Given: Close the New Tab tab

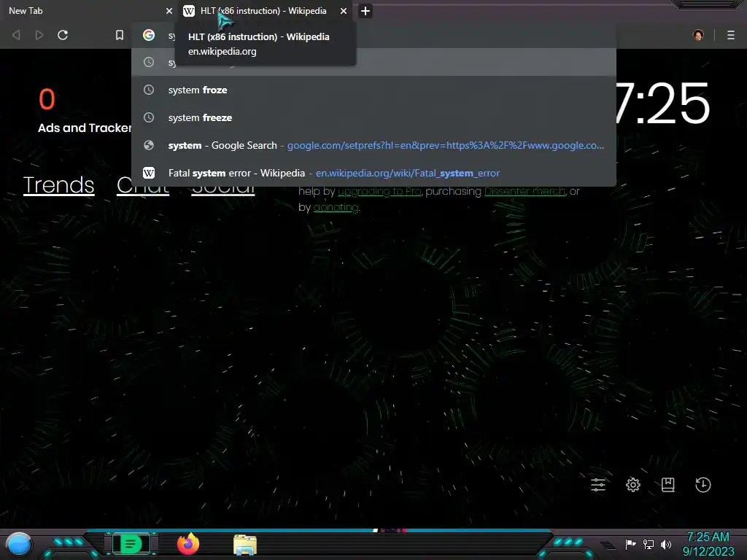Looking at the screenshot, I should click(x=169, y=11).
